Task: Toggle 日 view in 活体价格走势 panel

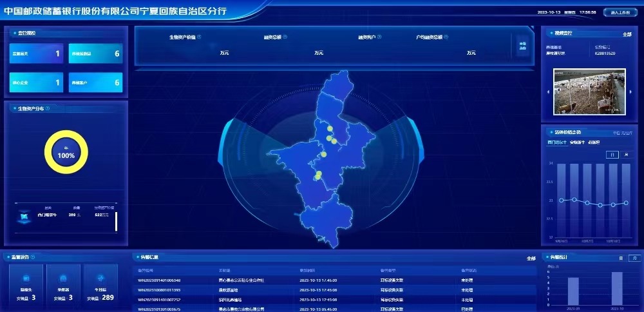Action: pyautogui.click(x=612, y=155)
